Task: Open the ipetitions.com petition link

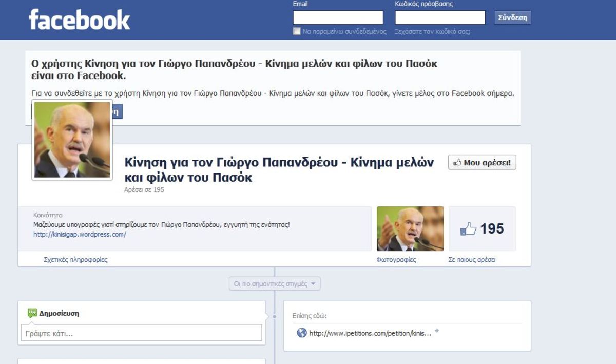Action: (370, 333)
